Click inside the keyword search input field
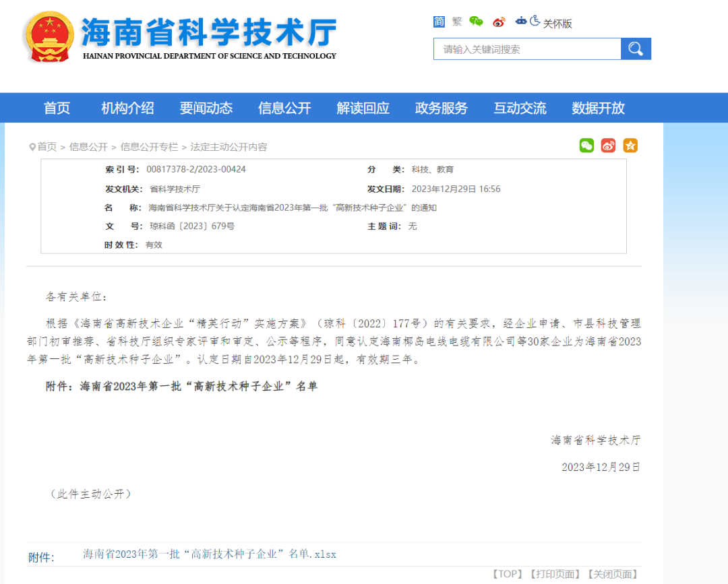 526,48
